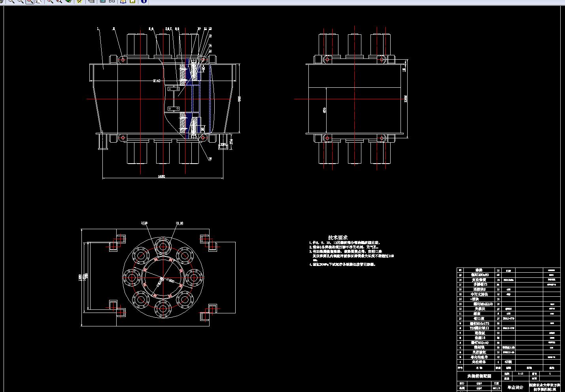Click the red zoom extents magnifier
The image size is (565, 392).
click(x=50, y=2)
